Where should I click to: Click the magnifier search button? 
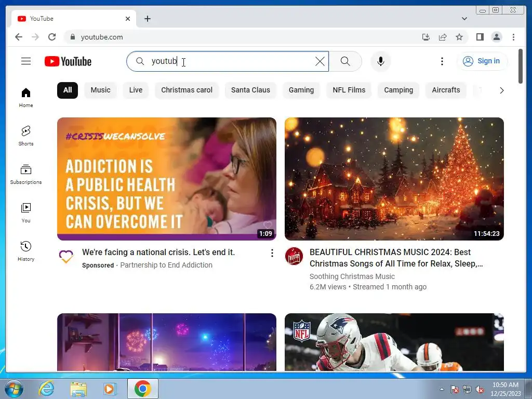coord(345,61)
